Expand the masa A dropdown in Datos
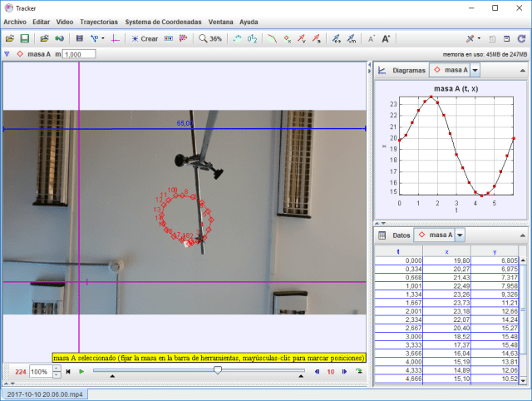Screen dimensions: 532x401 coord(460,235)
